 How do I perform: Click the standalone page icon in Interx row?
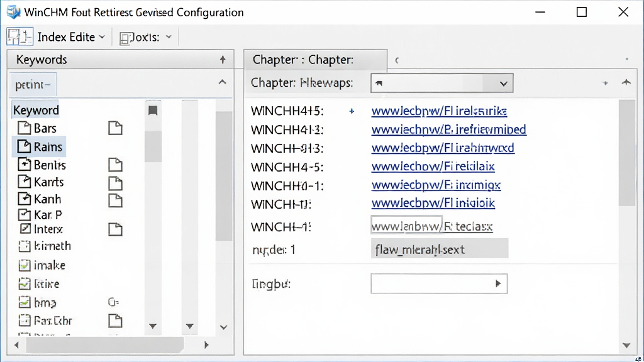(x=116, y=229)
